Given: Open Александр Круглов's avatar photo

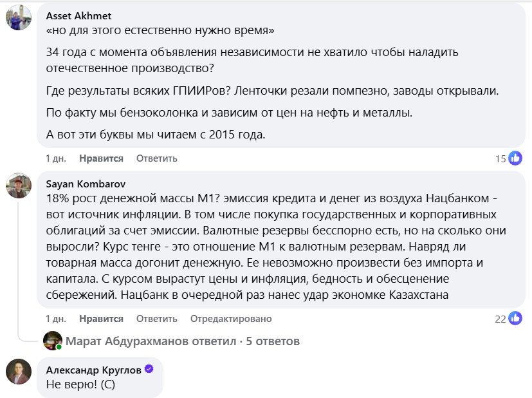Looking at the screenshot, I should click(x=19, y=372).
